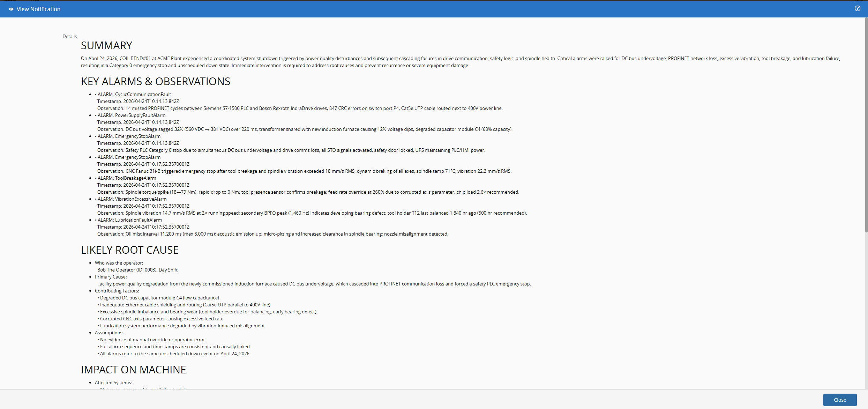Click the help question mark icon
The width and height of the screenshot is (868, 409).
click(857, 9)
